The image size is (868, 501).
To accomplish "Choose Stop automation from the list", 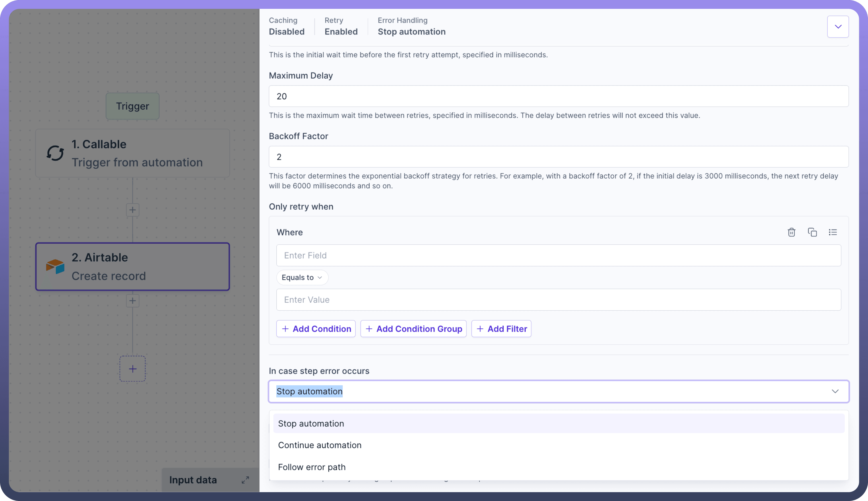I will (x=311, y=424).
